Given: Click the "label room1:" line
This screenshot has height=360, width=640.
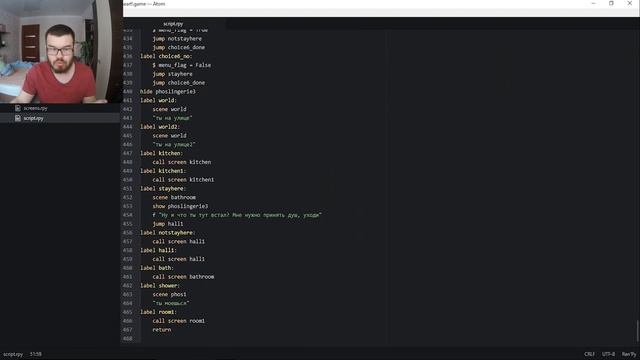Looking at the screenshot, I should coord(158,312).
